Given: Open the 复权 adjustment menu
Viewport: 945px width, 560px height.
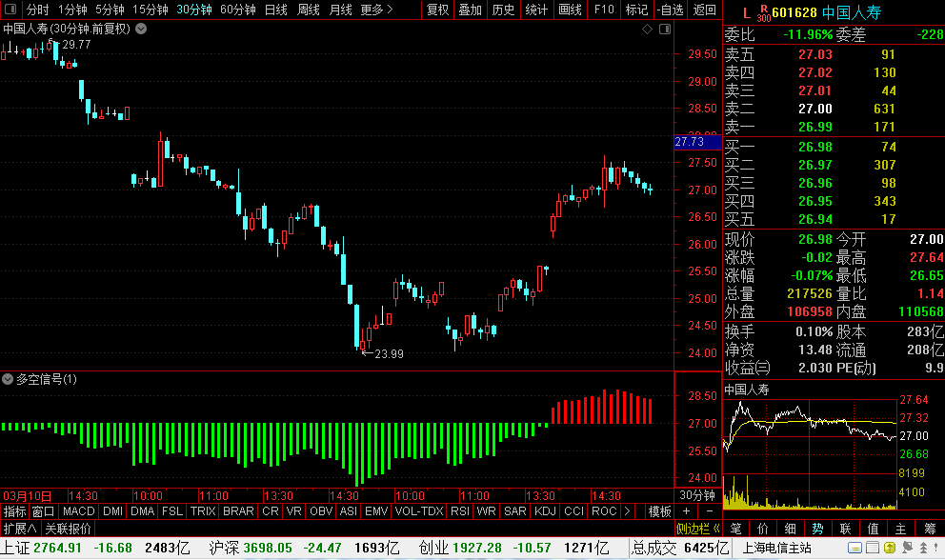Looking at the screenshot, I should point(437,10).
